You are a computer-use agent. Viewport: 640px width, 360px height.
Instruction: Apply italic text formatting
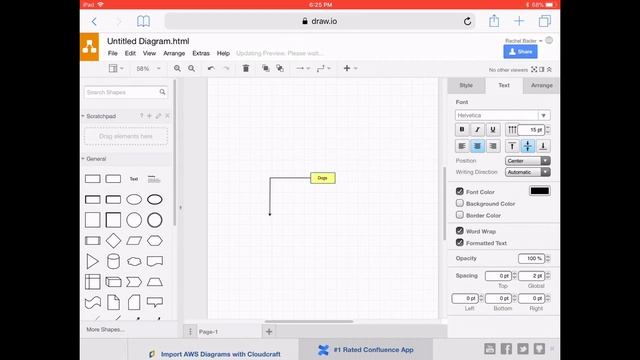tap(477, 130)
